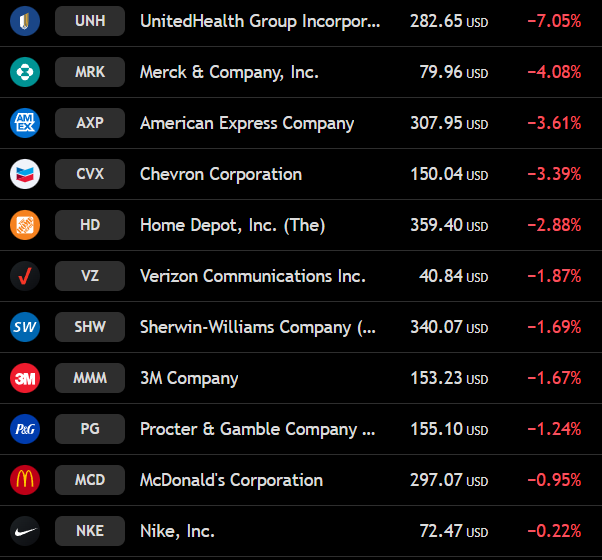Click the Merck teal logo icon
Viewport: 602px width, 560px height.
coord(25,72)
